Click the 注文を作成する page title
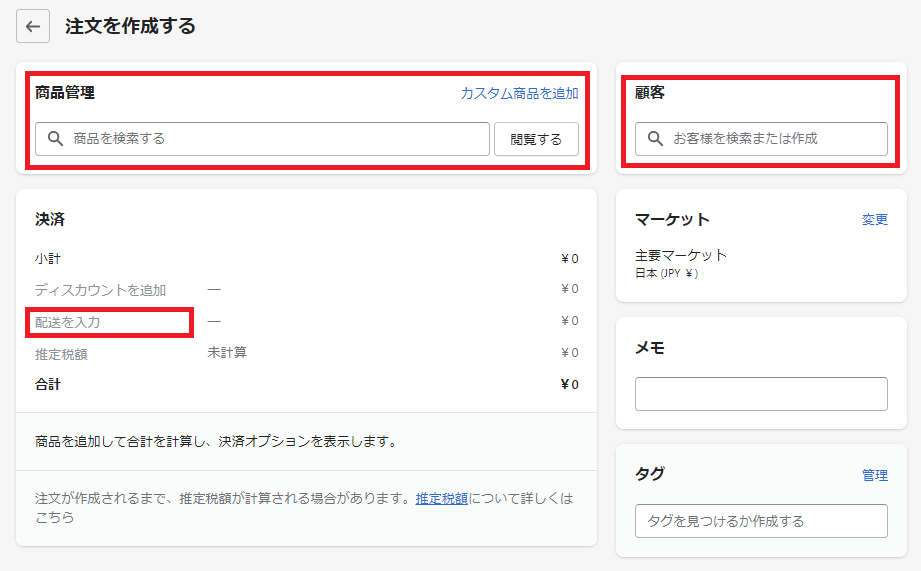 [x=130, y=27]
